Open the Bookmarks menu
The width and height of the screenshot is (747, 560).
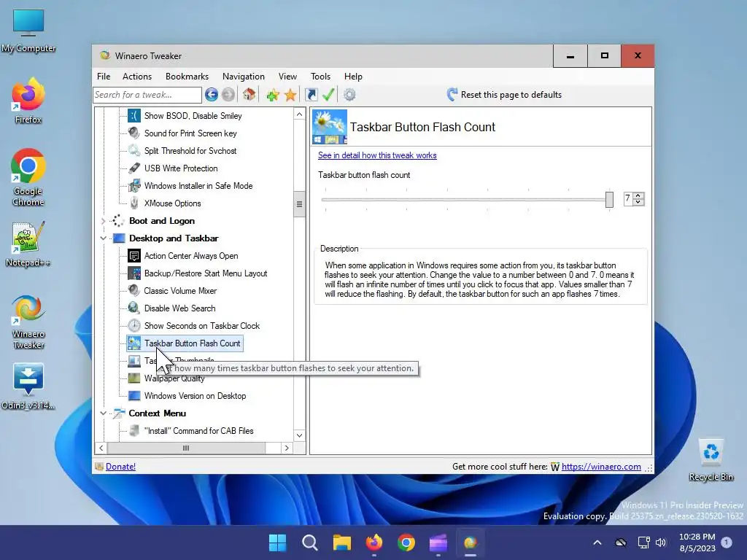point(187,77)
